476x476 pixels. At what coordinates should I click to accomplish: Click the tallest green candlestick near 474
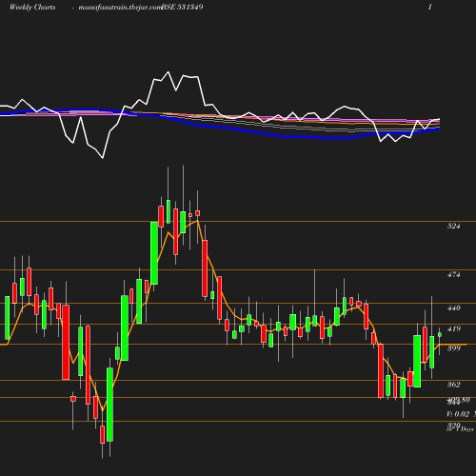[154, 253]
